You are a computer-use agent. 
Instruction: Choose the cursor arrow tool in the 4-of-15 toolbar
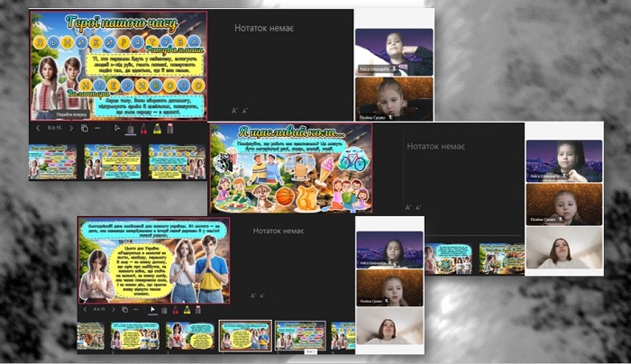pos(152,310)
